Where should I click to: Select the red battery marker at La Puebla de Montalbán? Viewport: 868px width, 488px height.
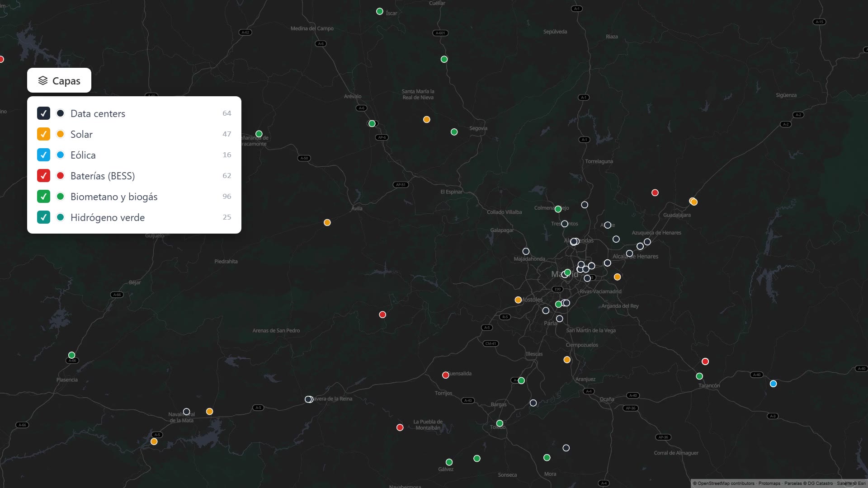pos(400,427)
